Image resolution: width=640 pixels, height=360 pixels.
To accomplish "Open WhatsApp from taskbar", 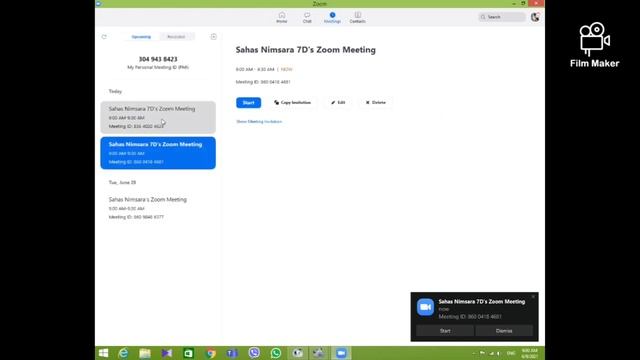I will 276,353.
